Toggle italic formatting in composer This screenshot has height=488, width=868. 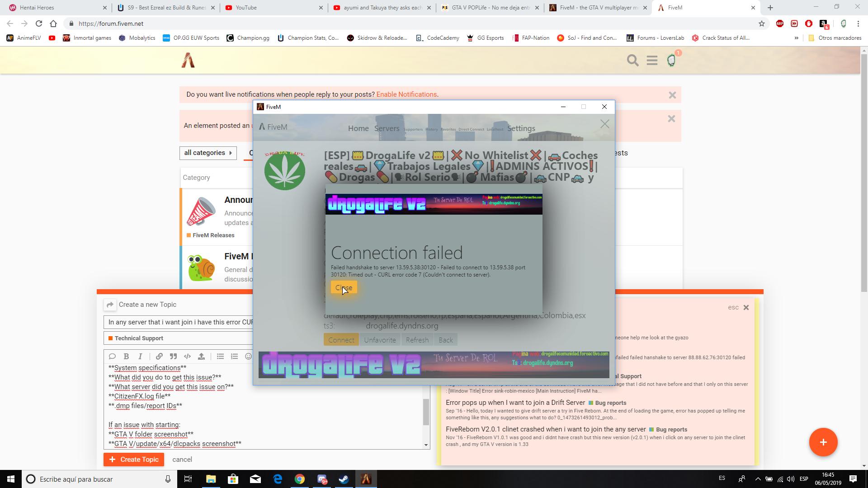click(x=140, y=357)
